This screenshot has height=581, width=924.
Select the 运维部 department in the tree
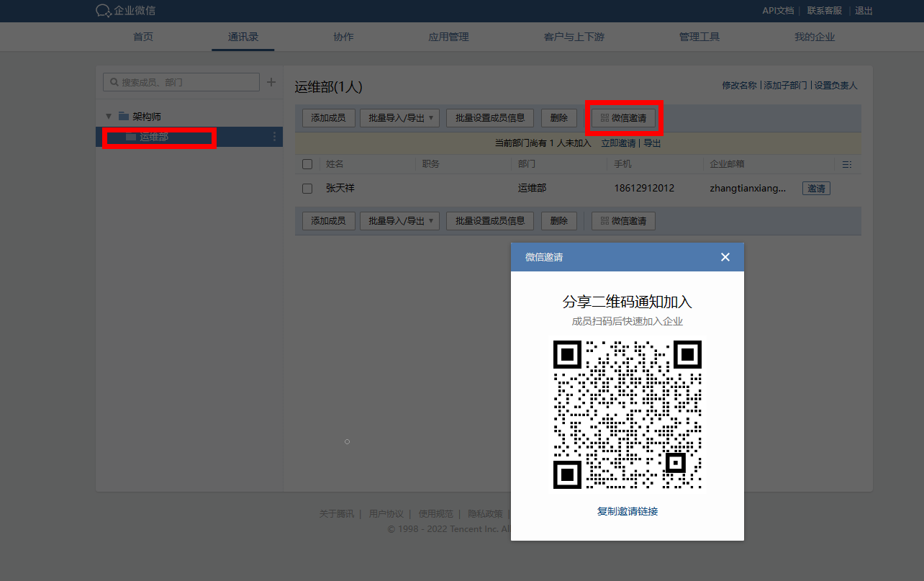point(189,137)
